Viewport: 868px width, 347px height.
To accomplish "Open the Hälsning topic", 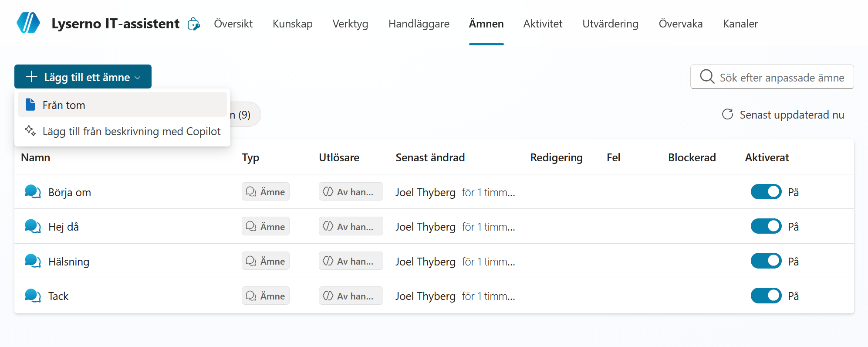I will point(69,262).
